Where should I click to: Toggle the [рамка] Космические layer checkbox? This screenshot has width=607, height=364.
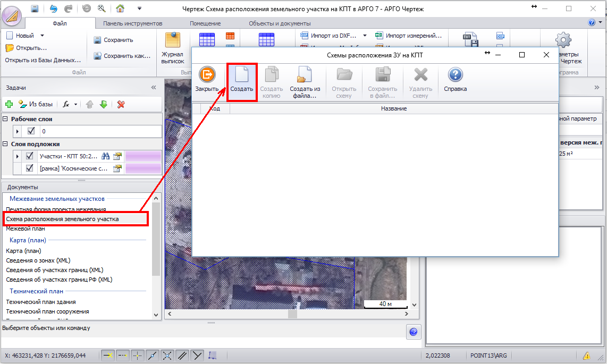click(30, 168)
